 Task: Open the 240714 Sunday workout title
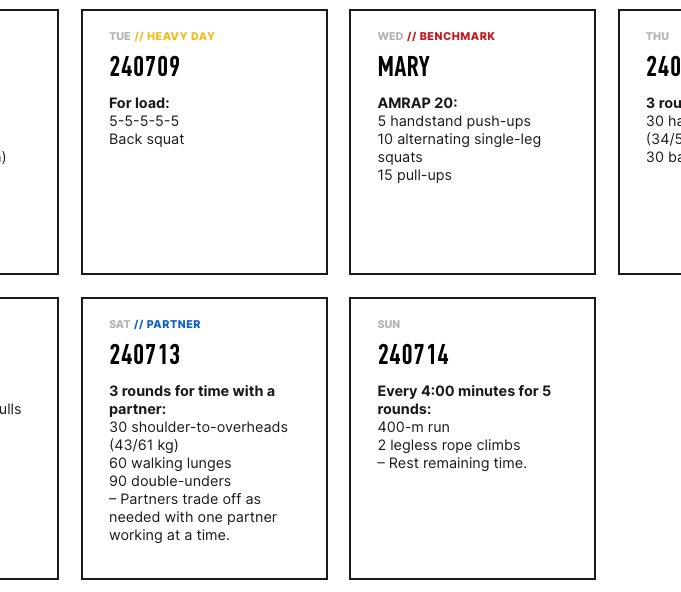pos(413,354)
